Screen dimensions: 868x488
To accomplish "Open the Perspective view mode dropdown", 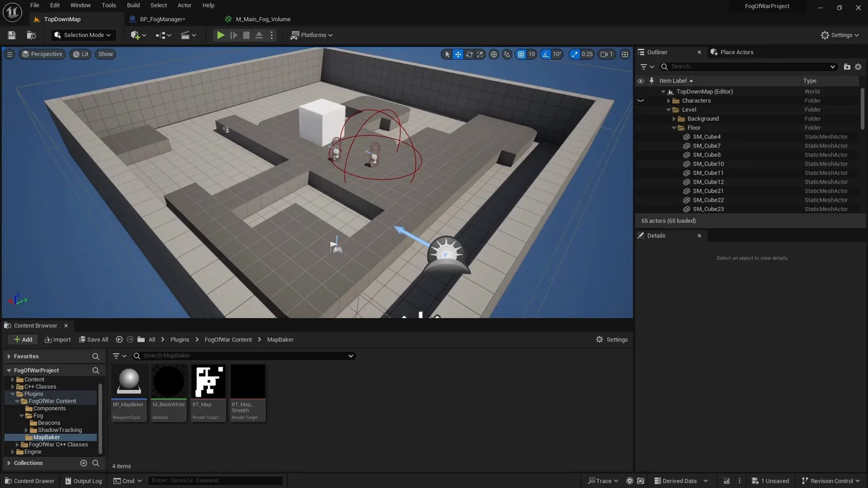I will [x=42, y=54].
